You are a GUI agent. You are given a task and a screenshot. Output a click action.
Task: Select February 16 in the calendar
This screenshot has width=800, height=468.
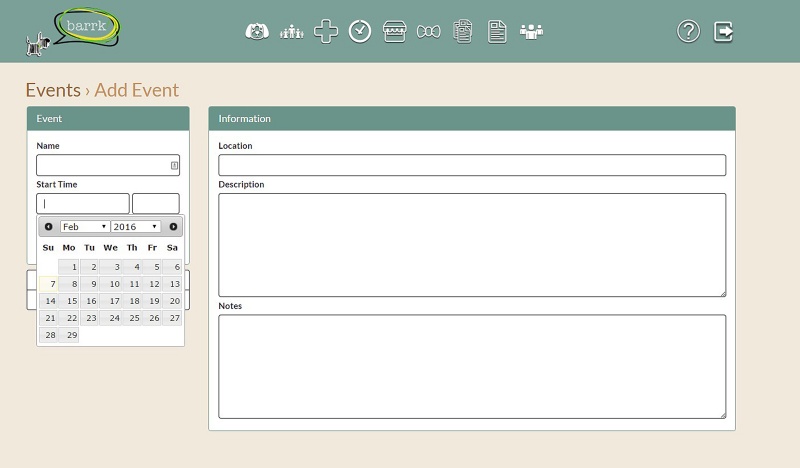click(90, 301)
